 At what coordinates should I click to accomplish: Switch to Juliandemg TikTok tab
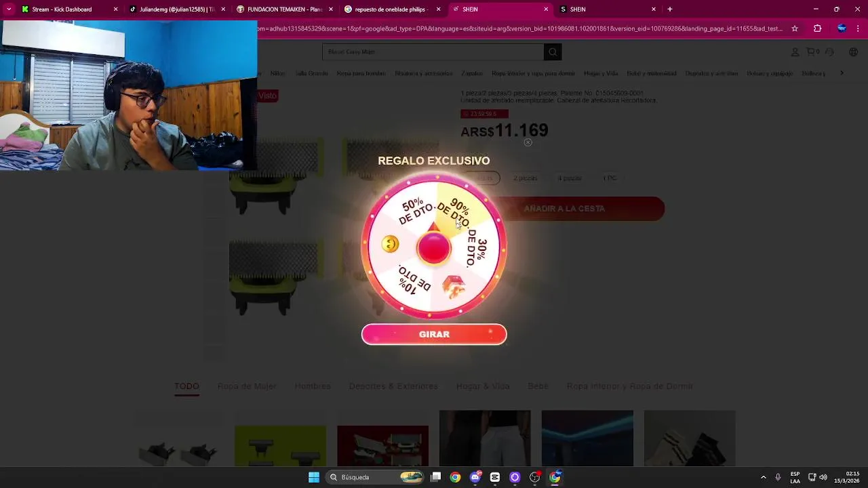click(x=176, y=9)
